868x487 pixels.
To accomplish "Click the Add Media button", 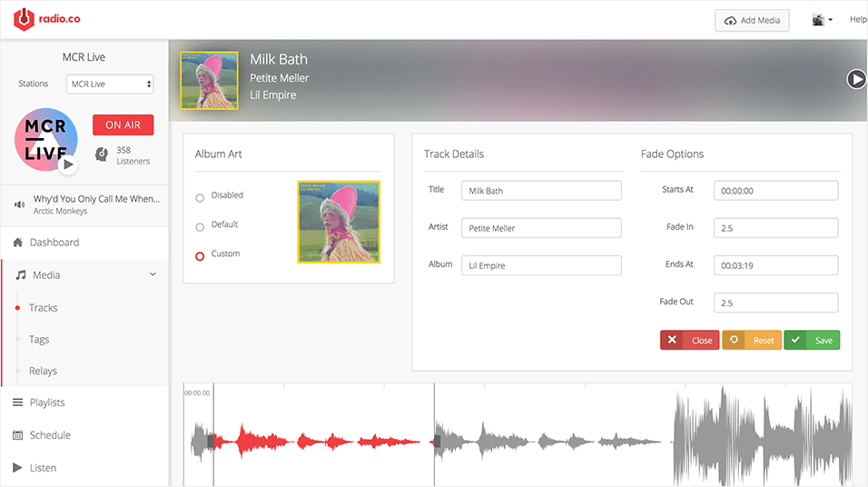I will click(753, 20).
